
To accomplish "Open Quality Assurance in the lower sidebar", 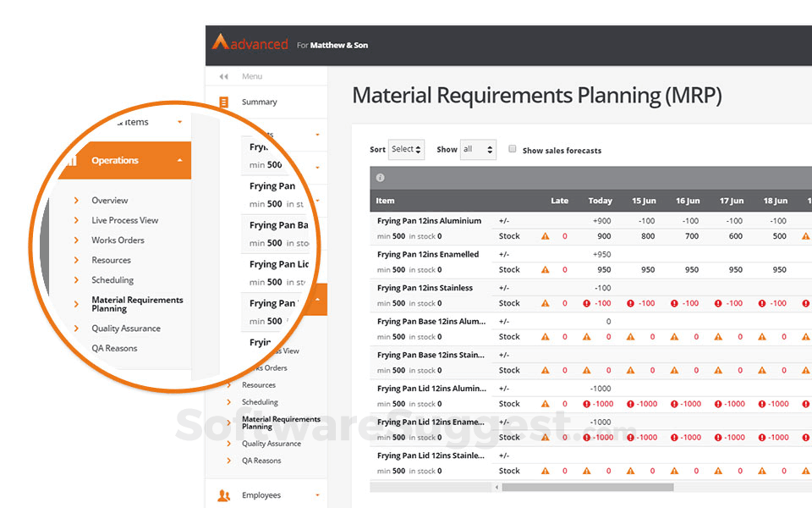I will tap(271, 444).
